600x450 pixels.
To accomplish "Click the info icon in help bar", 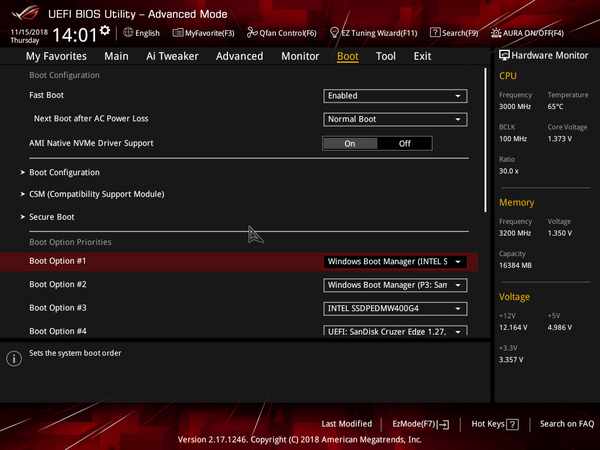I will click(x=14, y=358).
